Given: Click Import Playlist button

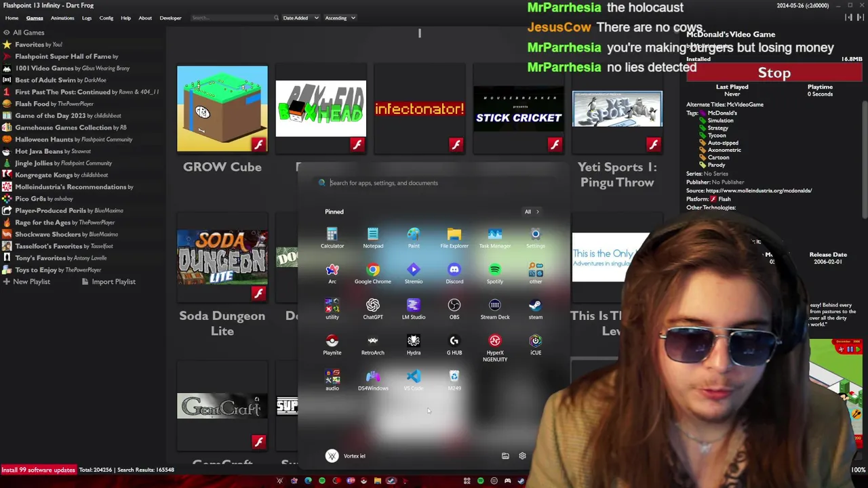Looking at the screenshot, I should pyautogui.click(x=108, y=282).
